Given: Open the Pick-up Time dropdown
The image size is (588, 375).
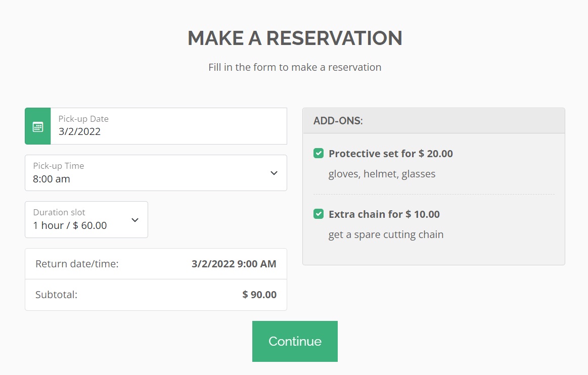Looking at the screenshot, I should pyautogui.click(x=156, y=173).
